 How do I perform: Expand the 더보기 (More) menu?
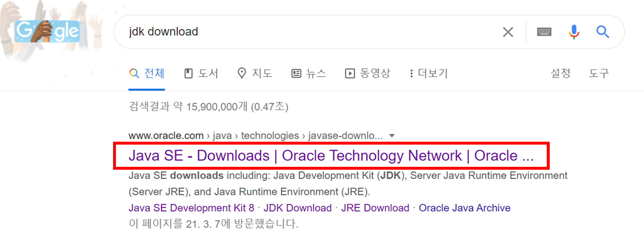click(429, 73)
